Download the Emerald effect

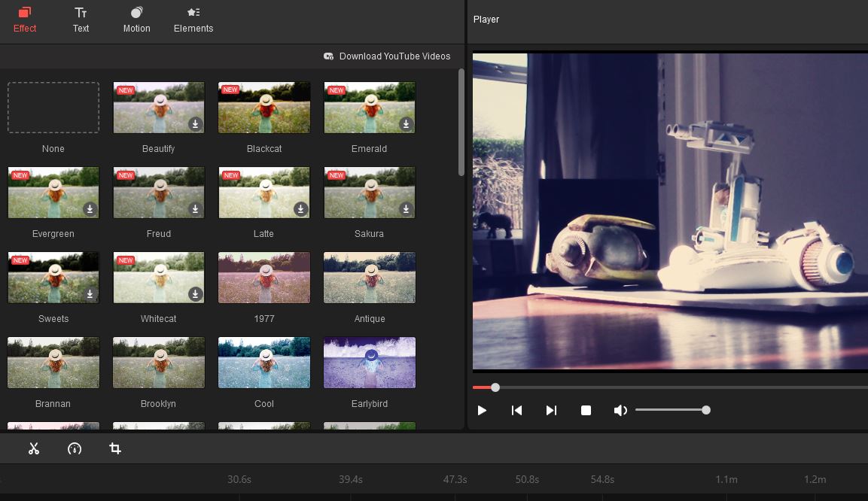(x=407, y=125)
